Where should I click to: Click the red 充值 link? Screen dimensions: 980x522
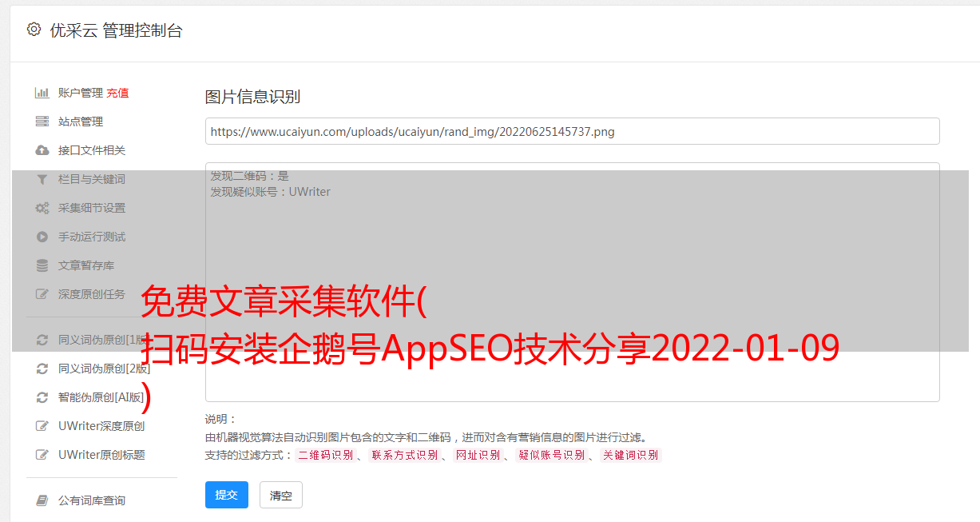click(117, 93)
